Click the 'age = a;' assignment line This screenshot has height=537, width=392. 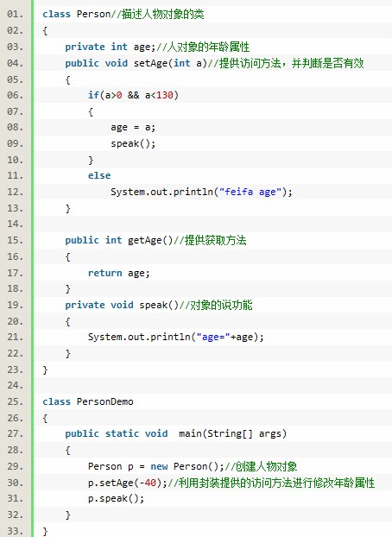[133, 128]
